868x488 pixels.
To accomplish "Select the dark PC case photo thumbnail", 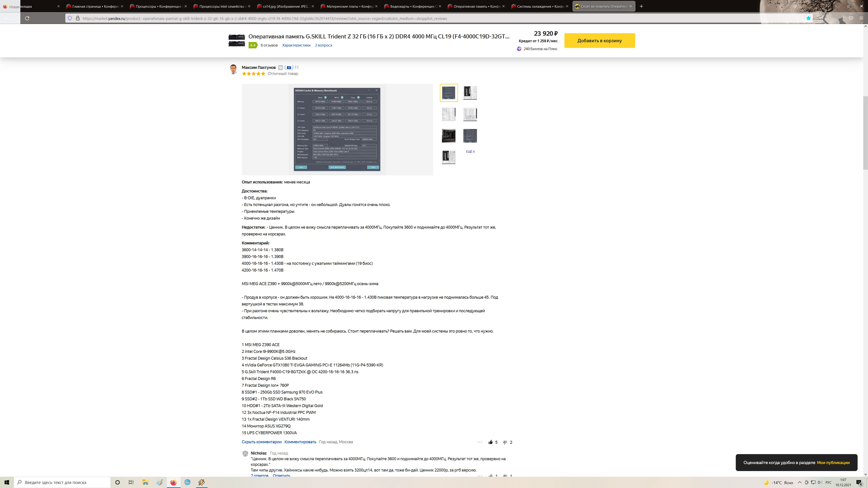I will coord(448,136).
